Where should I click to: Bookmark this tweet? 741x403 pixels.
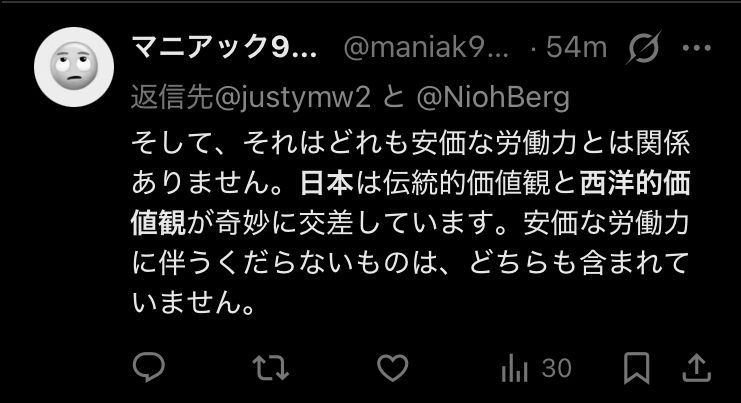click(637, 368)
